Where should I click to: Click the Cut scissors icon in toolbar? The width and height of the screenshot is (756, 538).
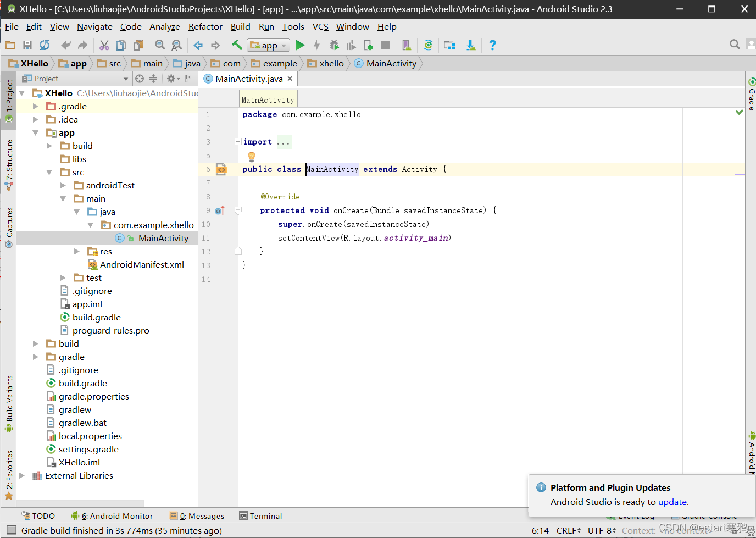[x=104, y=46]
